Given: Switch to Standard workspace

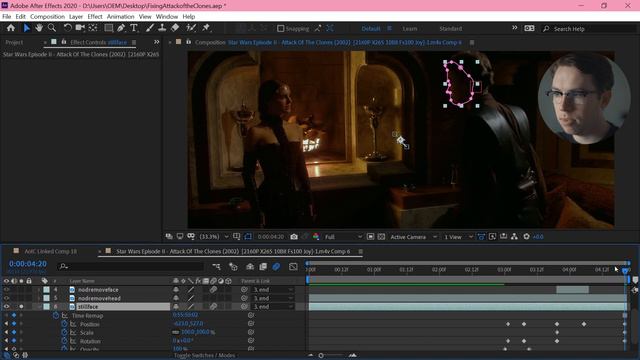Looking at the screenshot, I should click(x=451, y=29).
